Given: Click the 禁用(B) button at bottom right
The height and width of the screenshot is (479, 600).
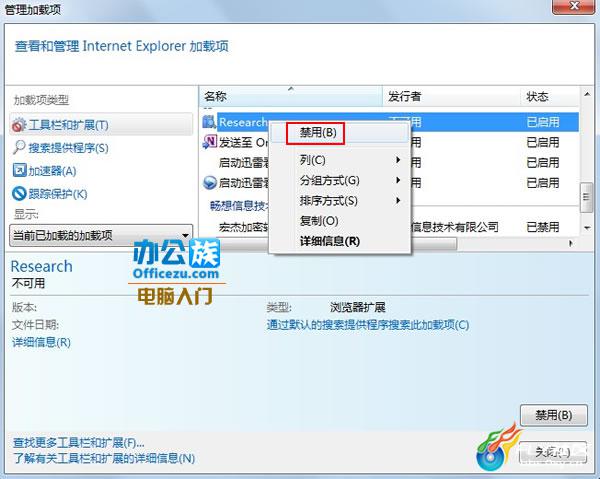Looking at the screenshot, I should (x=554, y=415).
